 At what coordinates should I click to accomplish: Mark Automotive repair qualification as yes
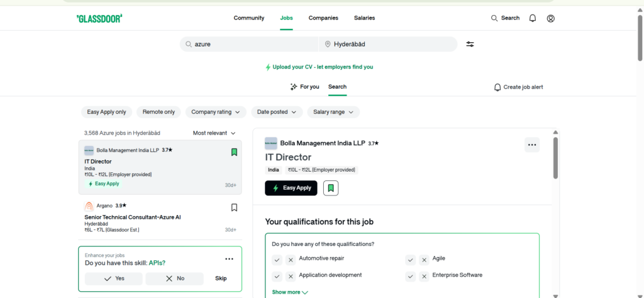tap(277, 260)
